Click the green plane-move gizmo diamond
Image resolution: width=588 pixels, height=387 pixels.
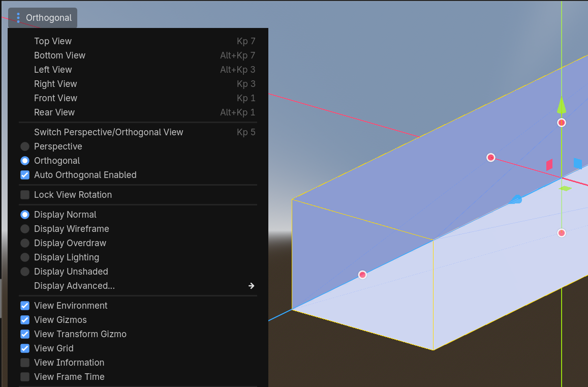[x=565, y=189]
